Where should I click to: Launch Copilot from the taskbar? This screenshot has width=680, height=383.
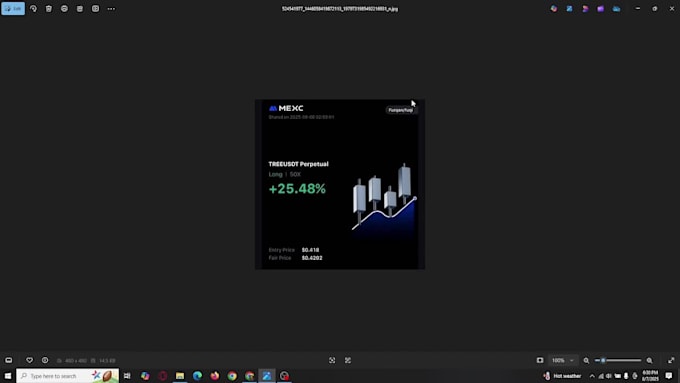coord(145,376)
